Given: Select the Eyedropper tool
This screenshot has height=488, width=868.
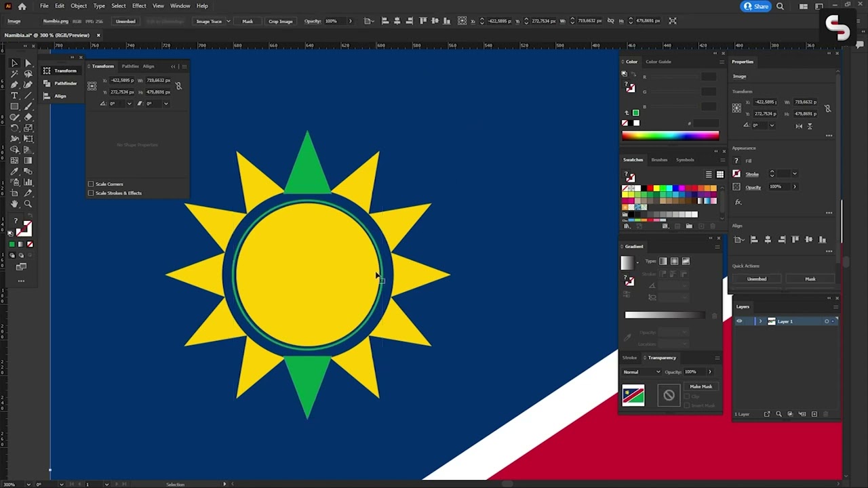Looking at the screenshot, I should 14,171.
